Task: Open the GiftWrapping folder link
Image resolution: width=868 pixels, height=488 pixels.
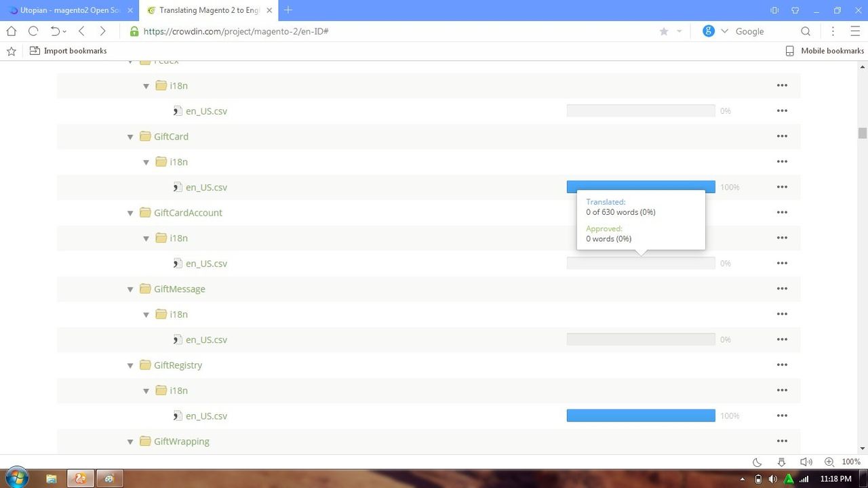Action: pos(182,441)
